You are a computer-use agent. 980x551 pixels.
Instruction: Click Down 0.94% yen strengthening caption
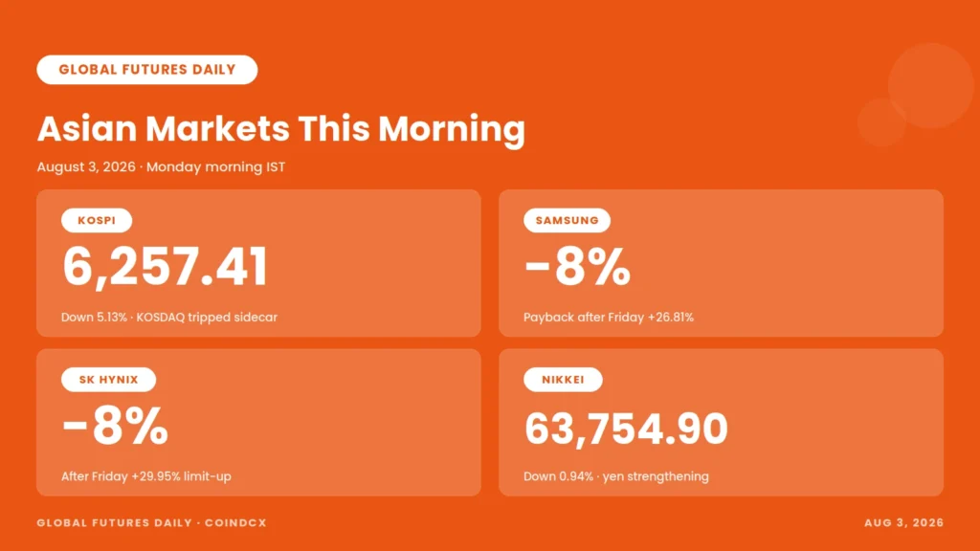click(616, 476)
